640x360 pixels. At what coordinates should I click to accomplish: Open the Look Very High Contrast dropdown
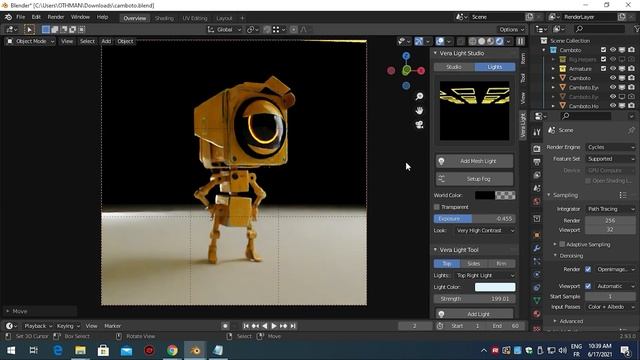pyautogui.click(x=485, y=231)
